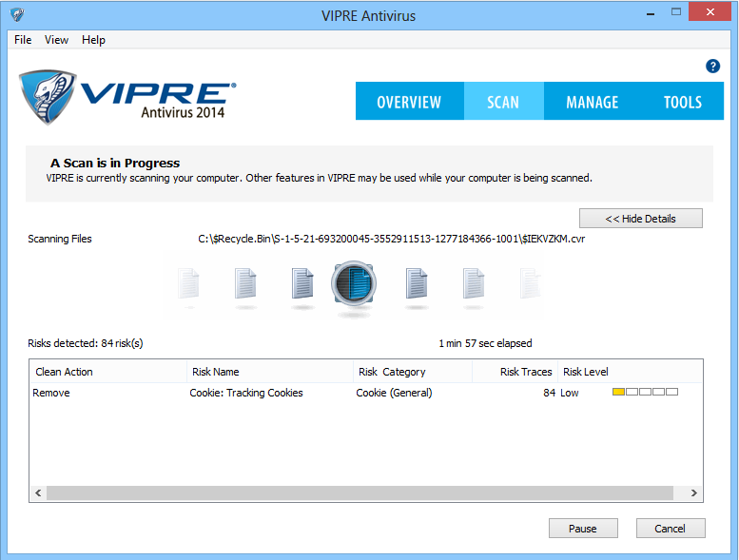Switch to the MANAGE tab
The image size is (739, 560).
pos(592,102)
